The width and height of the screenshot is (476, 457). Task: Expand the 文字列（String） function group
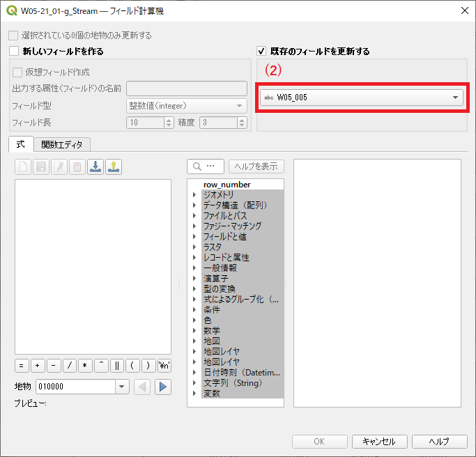pos(194,383)
